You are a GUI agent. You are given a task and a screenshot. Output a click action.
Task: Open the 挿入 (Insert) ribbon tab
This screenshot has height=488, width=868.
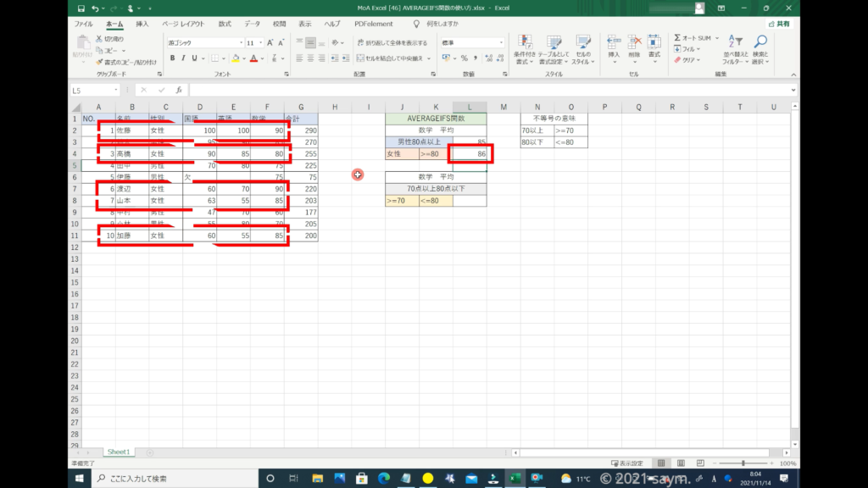point(142,25)
